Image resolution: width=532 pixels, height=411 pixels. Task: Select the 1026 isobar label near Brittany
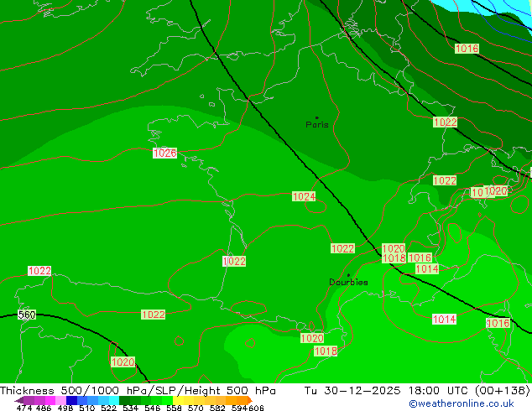164,153
